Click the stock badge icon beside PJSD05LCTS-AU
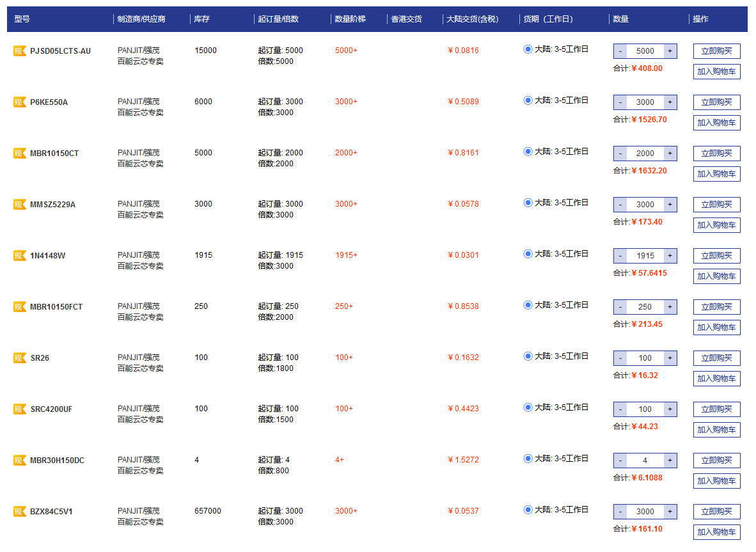756x552 pixels. coord(20,51)
